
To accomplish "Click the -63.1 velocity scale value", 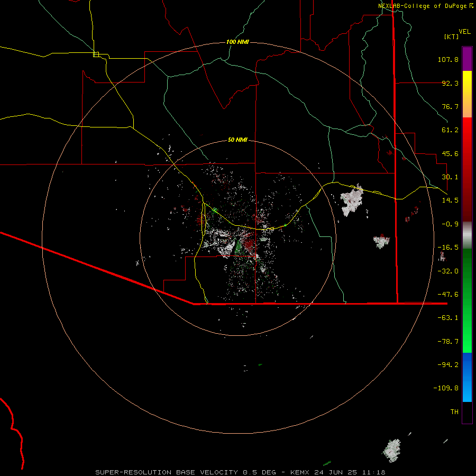I will 448,318.
